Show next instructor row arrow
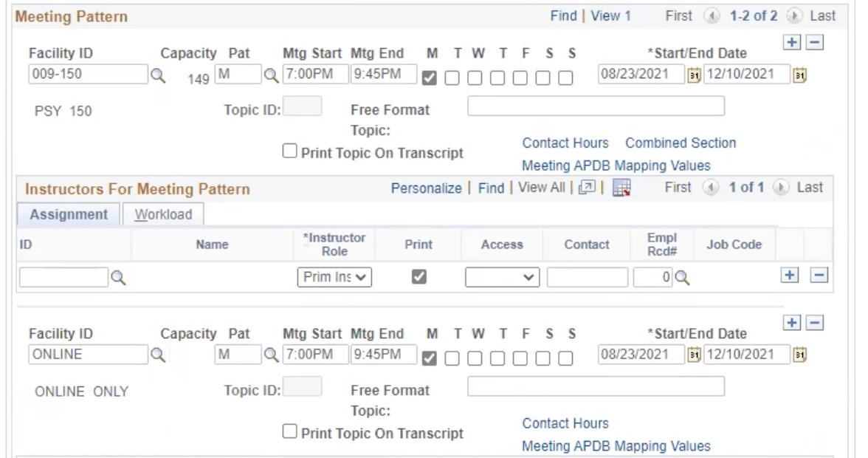Image resolution: width=868 pixels, height=458 pixels. pos(781,188)
